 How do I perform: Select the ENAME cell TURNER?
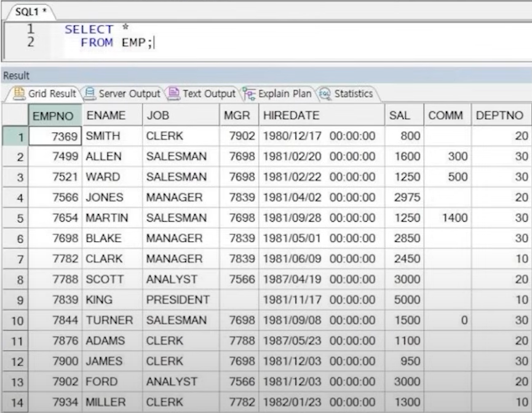[113, 320]
